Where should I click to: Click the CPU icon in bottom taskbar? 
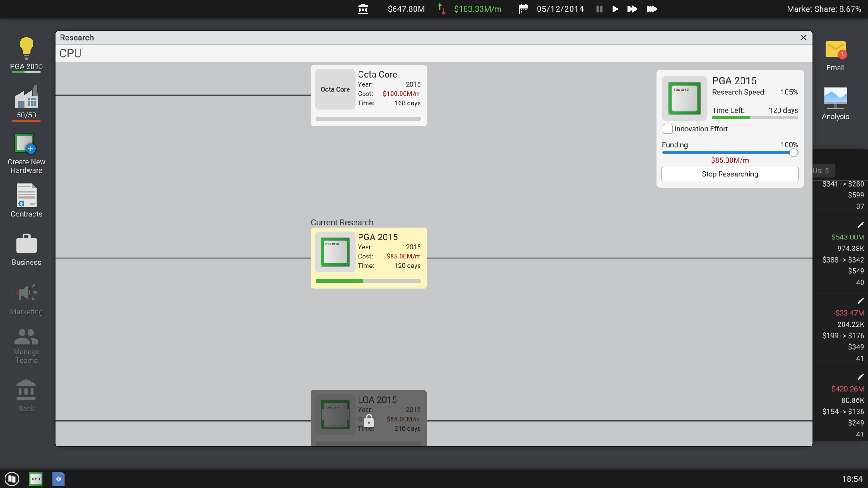tap(36, 479)
